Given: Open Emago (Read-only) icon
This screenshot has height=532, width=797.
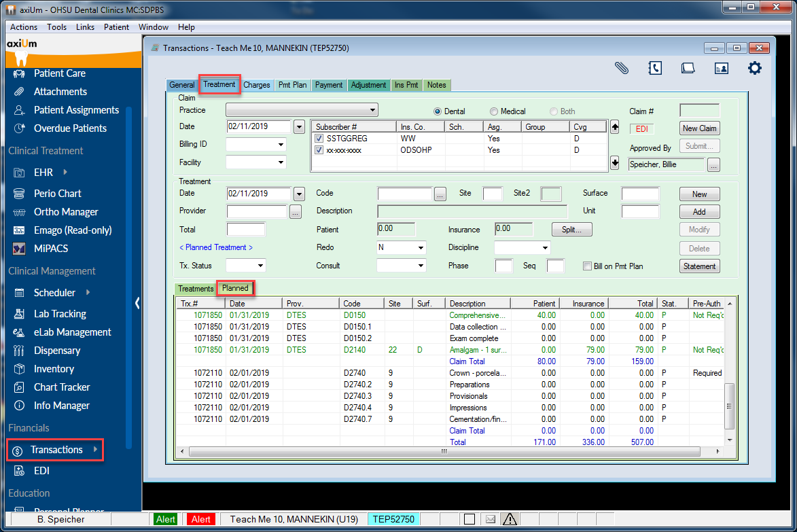Looking at the screenshot, I should pyautogui.click(x=19, y=230).
